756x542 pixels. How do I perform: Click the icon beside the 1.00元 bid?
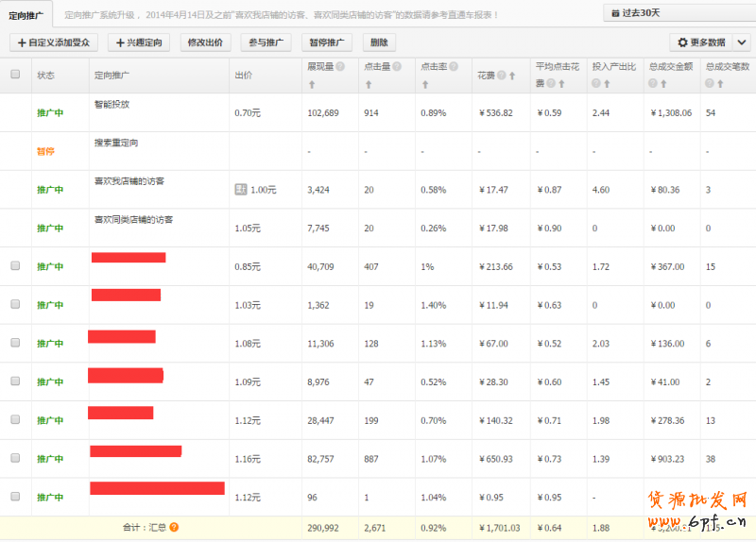click(x=241, y=190)
